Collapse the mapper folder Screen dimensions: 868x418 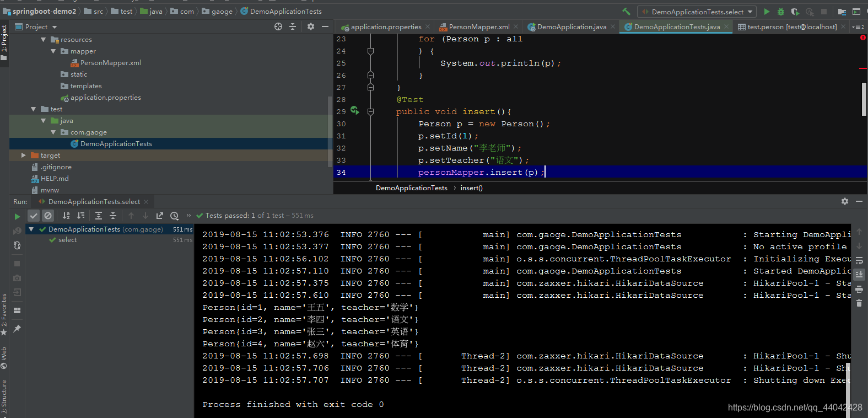(53, 51)
